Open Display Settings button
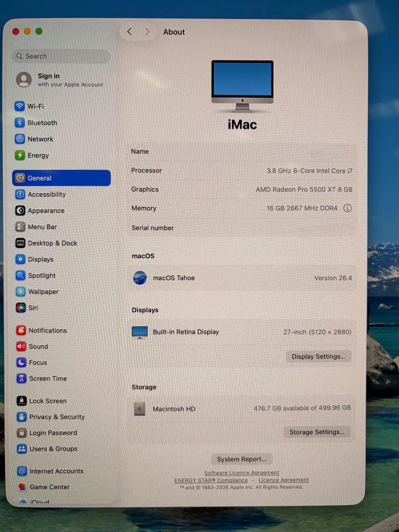Viewport: 399px width, 532px height. [x=318, y=356]
